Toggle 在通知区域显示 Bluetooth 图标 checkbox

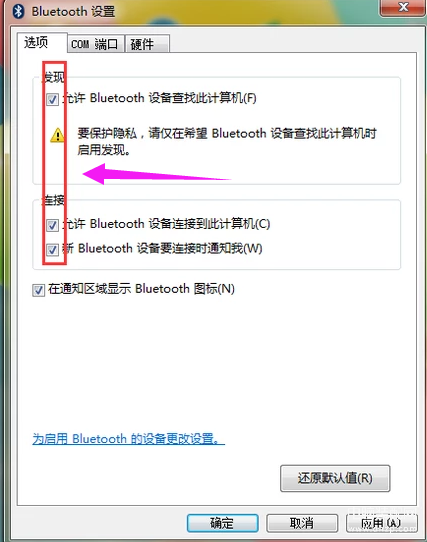coord(38,290)
